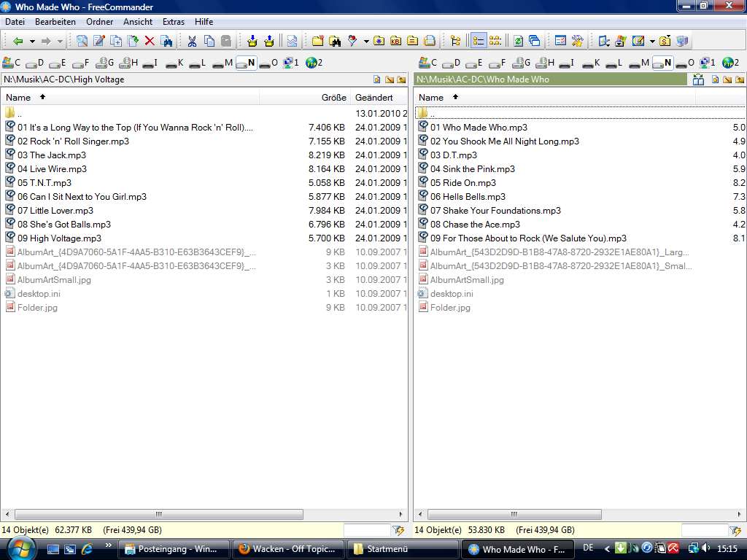Click the Pack files icon with down arrow
This screenshot has height=560, width=747.
coord(252,41)
